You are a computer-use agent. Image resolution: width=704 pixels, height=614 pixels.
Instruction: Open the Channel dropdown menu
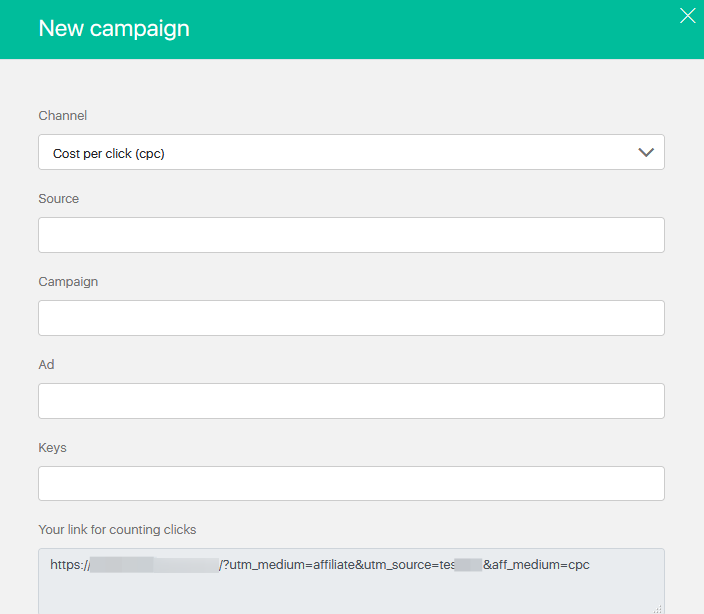pos(350,153)
